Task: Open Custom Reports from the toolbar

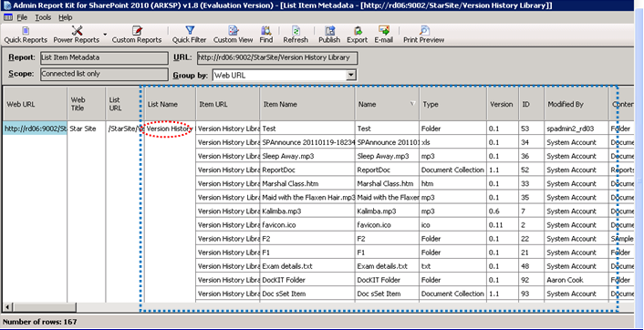Action: (x=137, y=35)
